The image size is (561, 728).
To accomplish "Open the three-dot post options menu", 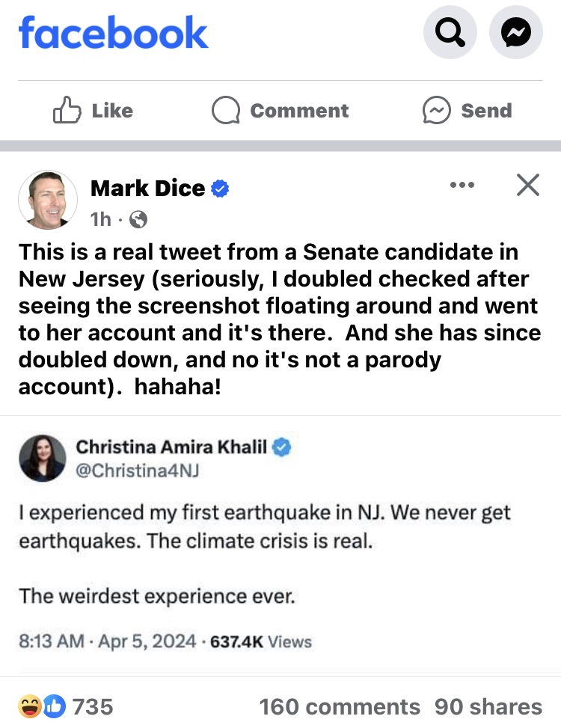I will coord(462,185).
